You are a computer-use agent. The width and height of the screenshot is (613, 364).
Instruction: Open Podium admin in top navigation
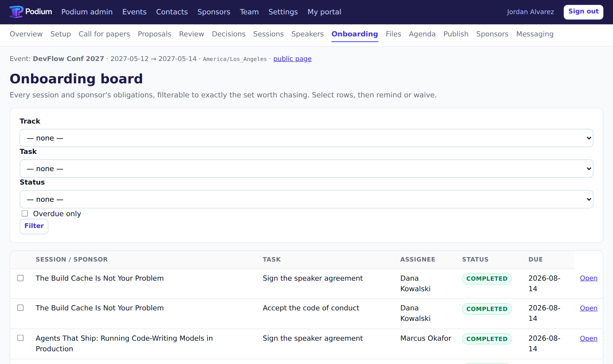point(87,12)
